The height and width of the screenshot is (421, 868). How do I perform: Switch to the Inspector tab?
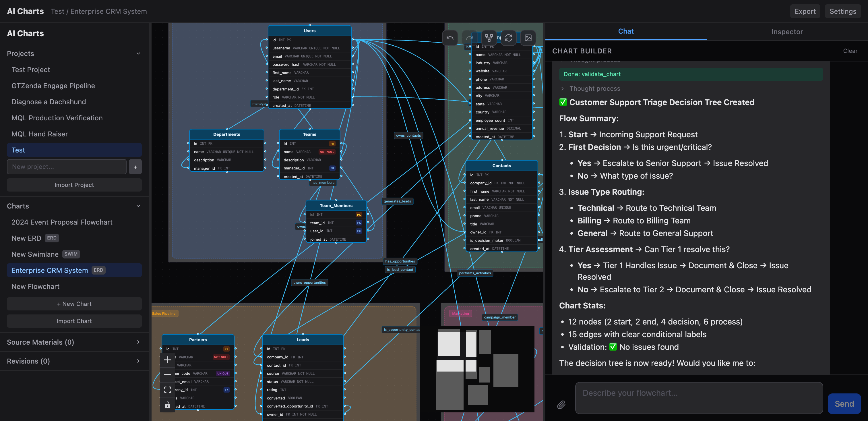(x=787, y=31)
